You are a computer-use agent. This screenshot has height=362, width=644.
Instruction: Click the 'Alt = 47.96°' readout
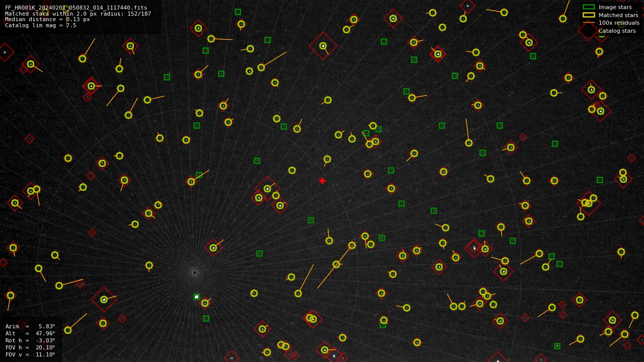click(x=30, y=333)
